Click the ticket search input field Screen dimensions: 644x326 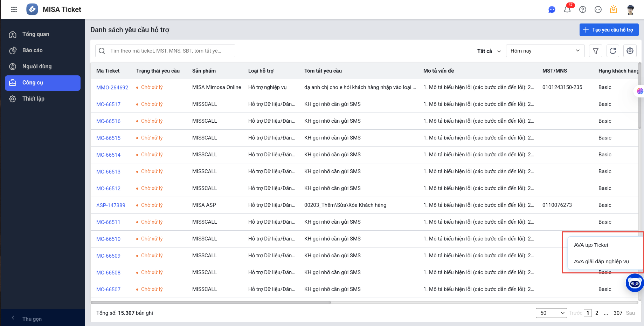(x=168, y=51)
